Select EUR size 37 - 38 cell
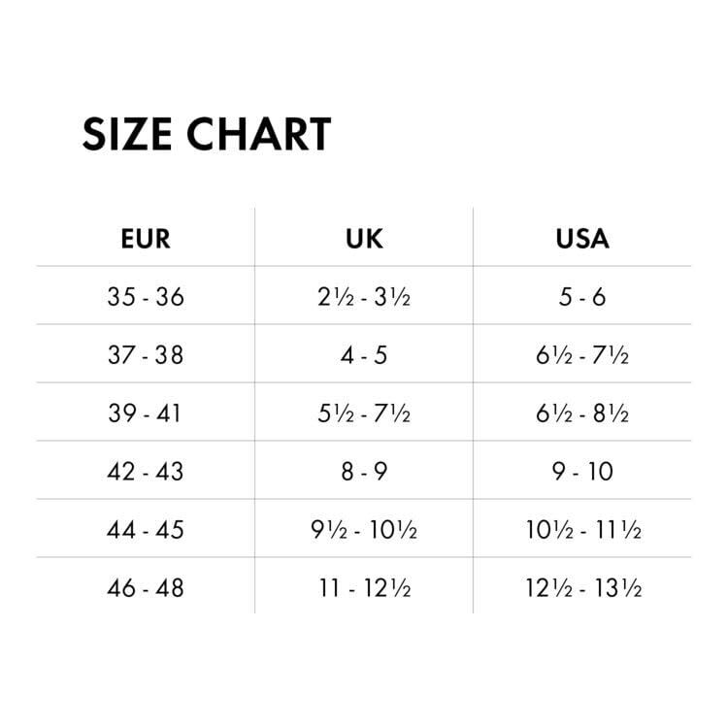This screenshot has height=728, width=728. (x=146, y=355)
